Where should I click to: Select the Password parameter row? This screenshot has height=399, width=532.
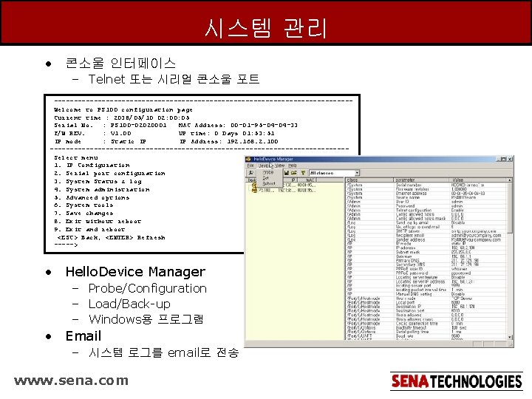click(x=427, y=206)
